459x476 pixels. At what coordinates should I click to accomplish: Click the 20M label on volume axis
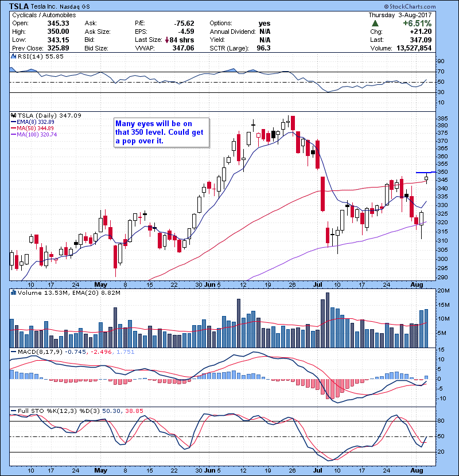tap(443, 291)
